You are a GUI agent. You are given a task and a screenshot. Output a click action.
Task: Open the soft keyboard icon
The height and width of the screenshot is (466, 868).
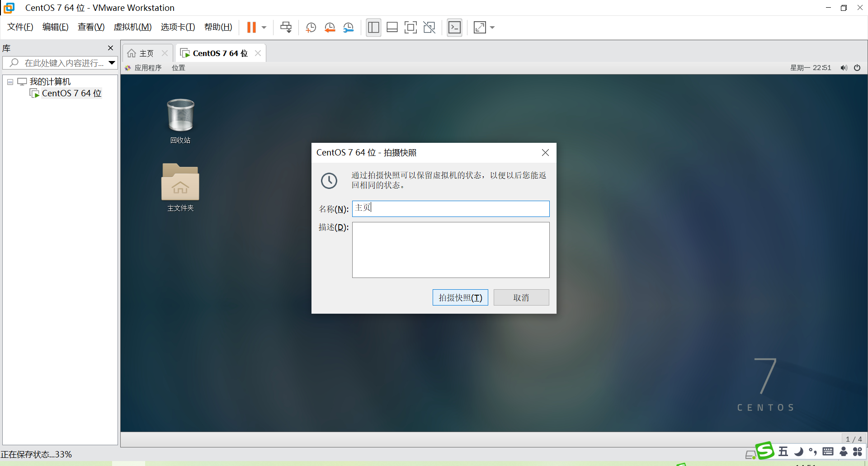pyautogui.click(x=828, y=452)
